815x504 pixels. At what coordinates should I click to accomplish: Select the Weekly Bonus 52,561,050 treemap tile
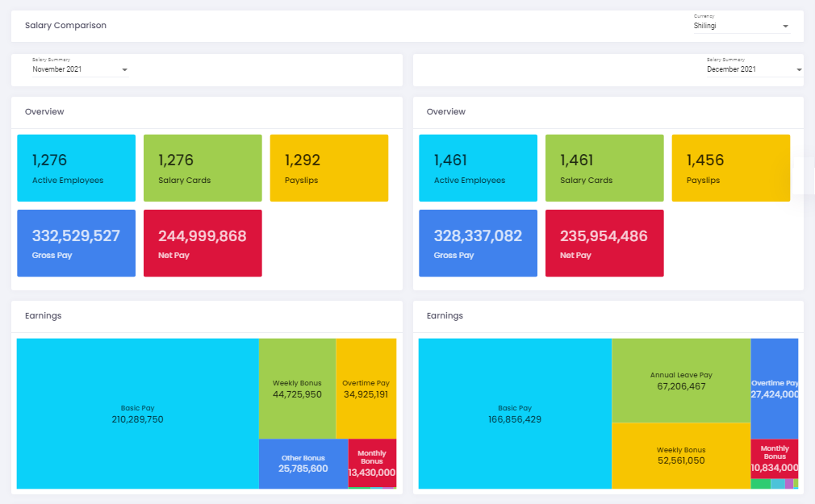point(681,456)
